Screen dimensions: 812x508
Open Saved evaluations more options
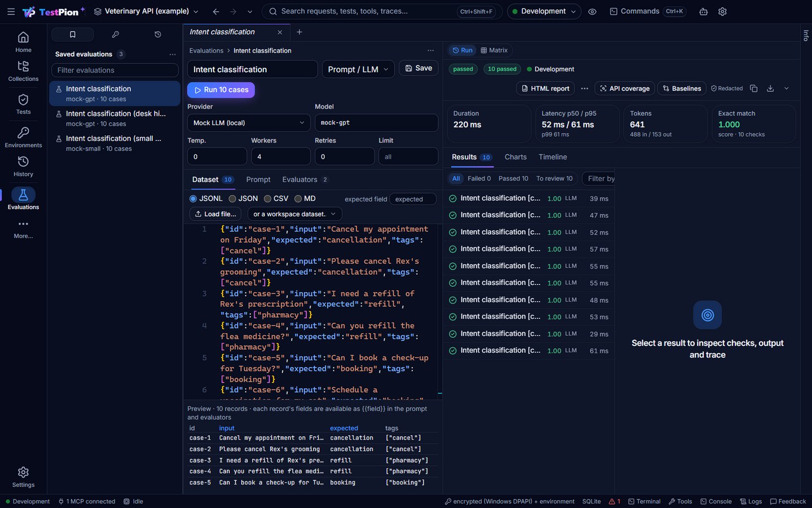(173, 54)
